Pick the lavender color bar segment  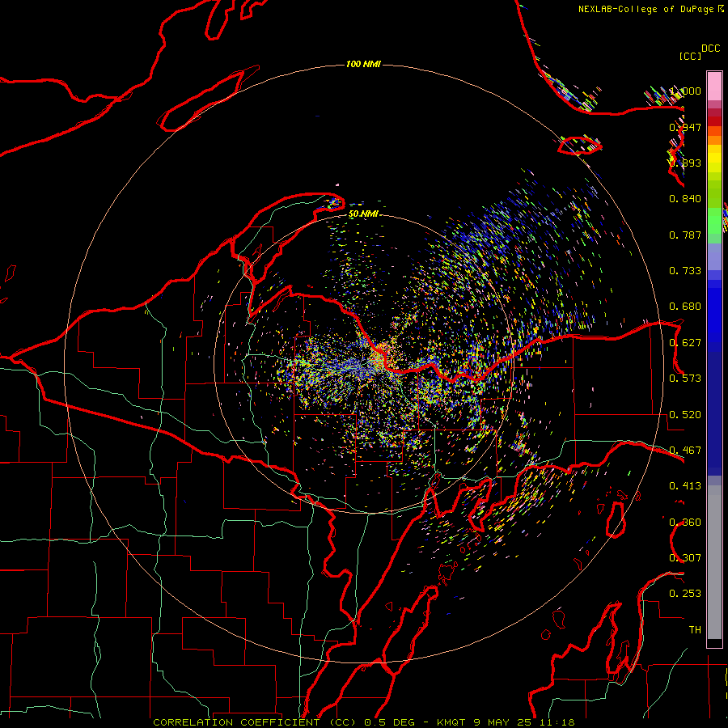click(x=714, y=257)
